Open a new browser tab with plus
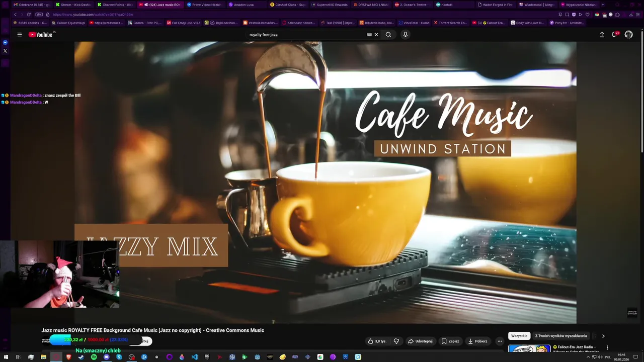The width and height of the screenshot is (644, 362). coord(603,5)
